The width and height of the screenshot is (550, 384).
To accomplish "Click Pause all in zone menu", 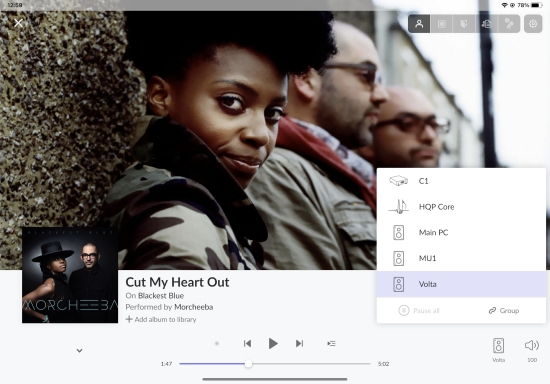I will [419, 310].
